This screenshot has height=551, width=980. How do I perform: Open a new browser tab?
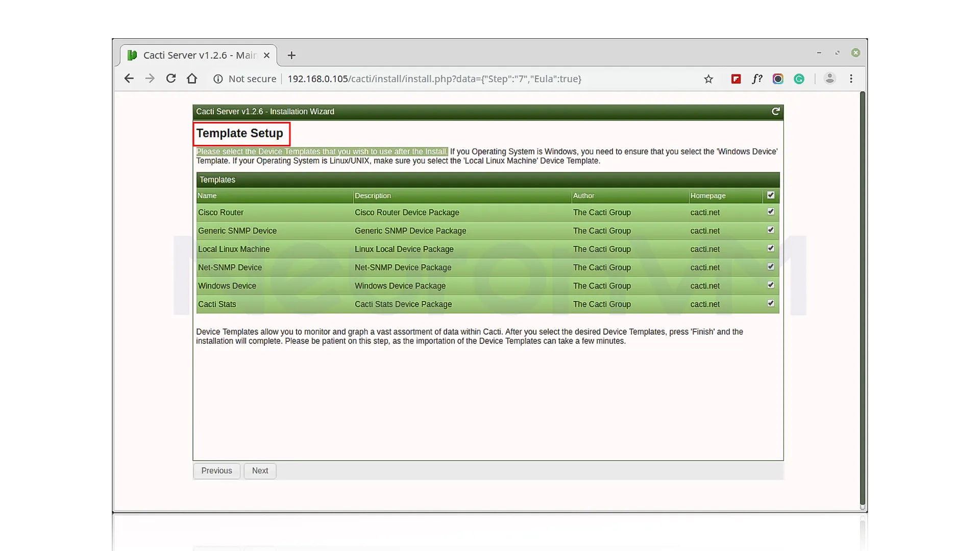291,55
